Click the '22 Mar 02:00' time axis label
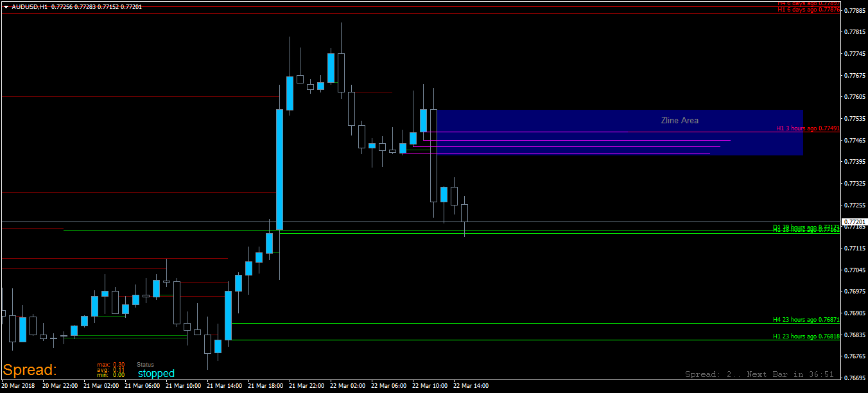Image resolution: width=868 pixels, height=393 pixels. [x=348, y=386]
